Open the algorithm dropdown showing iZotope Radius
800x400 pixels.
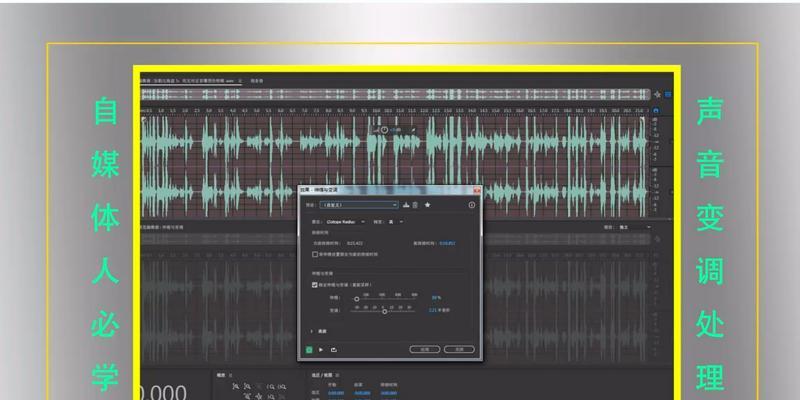345,222
